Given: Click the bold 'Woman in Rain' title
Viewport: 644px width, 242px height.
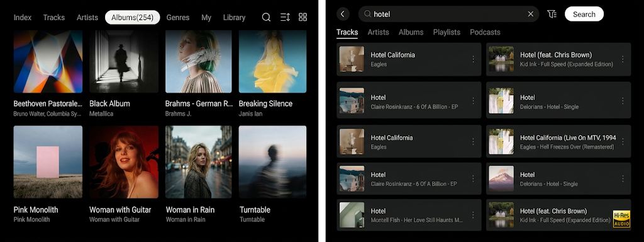Looking at the screenshot, I should (x=190, y=210).
